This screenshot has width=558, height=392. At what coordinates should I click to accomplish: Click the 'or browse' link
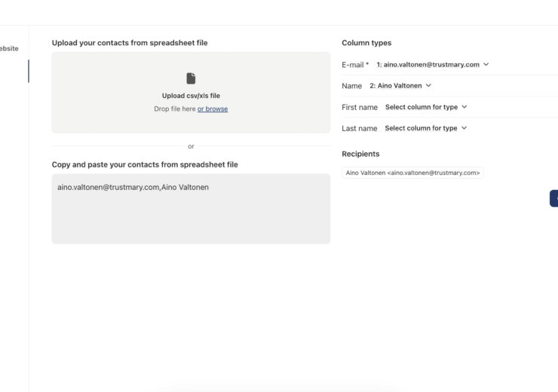pos(213,109)
